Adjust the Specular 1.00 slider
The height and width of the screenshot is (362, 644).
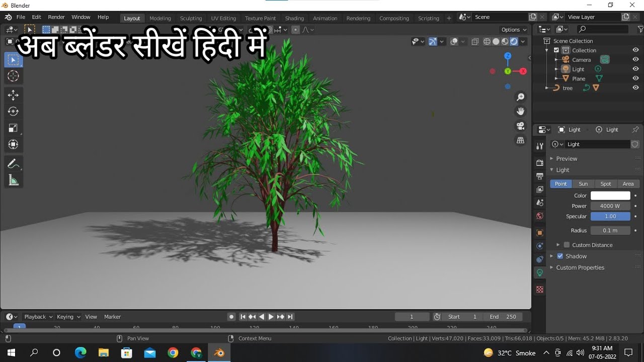610,216
